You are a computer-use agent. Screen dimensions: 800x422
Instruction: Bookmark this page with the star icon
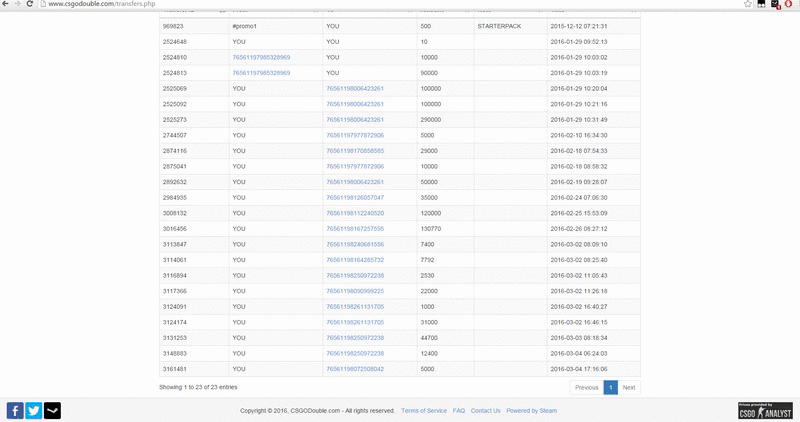pos(748,4)
